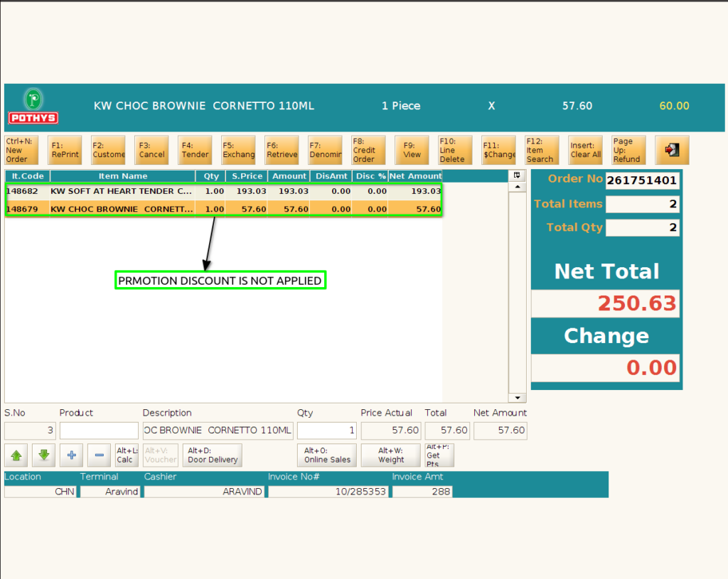The image size is (728, 579).
Task: Click the exit door icon button
Action: [672, 150]
